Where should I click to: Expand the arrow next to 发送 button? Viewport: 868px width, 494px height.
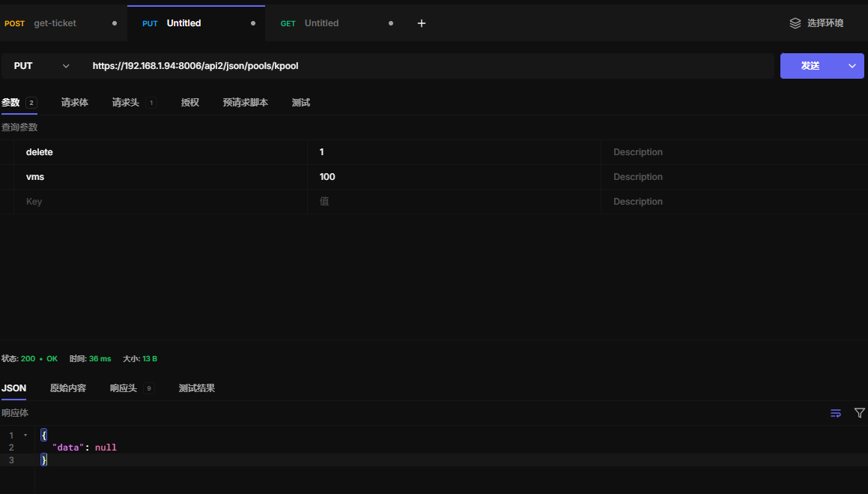[852, 66]
